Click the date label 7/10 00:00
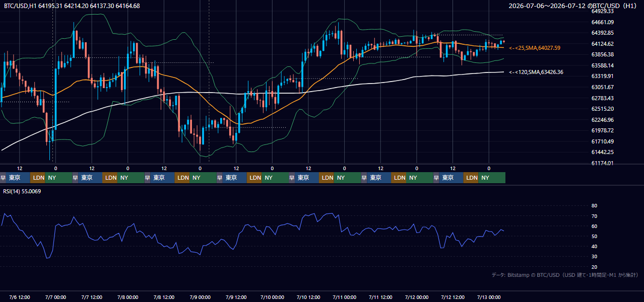 click(272, 297)
